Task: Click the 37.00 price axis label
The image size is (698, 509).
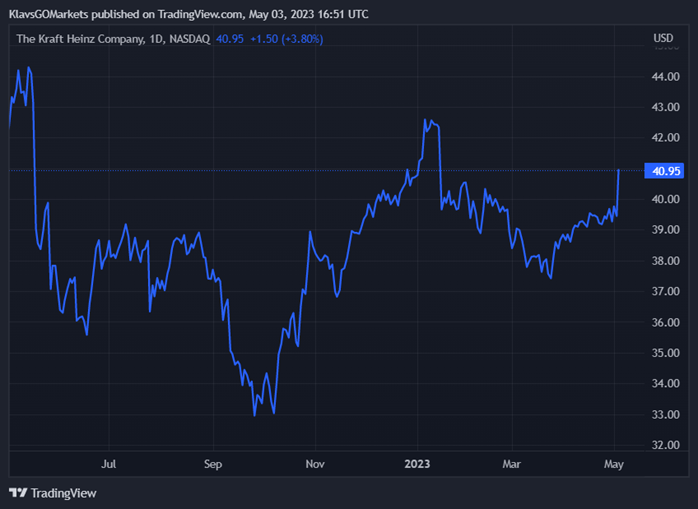Action: pos(666,291)
